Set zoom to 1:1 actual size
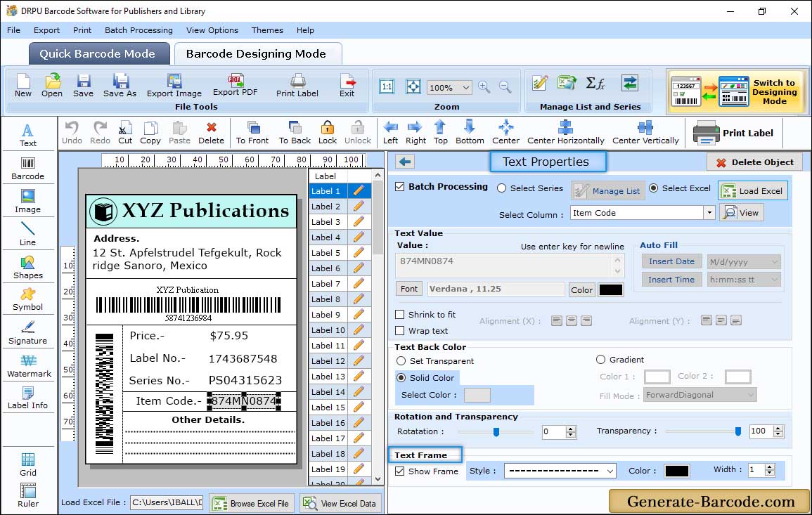The width and height of the screenshot is (812, 515). tap(387, 87)
